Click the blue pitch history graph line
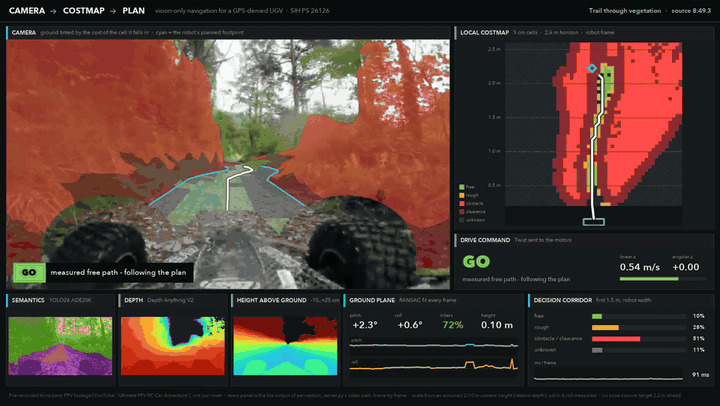The height and width of the screenshot is (406, 720). (x=433, y=345)
